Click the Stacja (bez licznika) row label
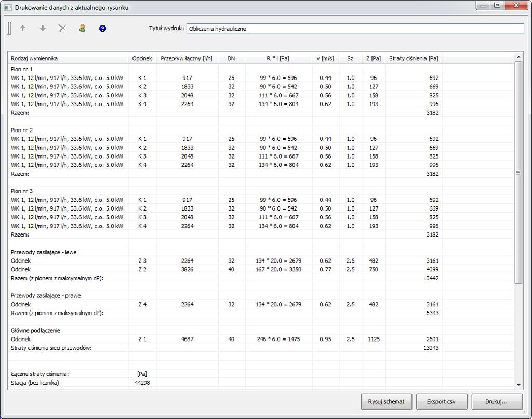 tap(35, 383)
